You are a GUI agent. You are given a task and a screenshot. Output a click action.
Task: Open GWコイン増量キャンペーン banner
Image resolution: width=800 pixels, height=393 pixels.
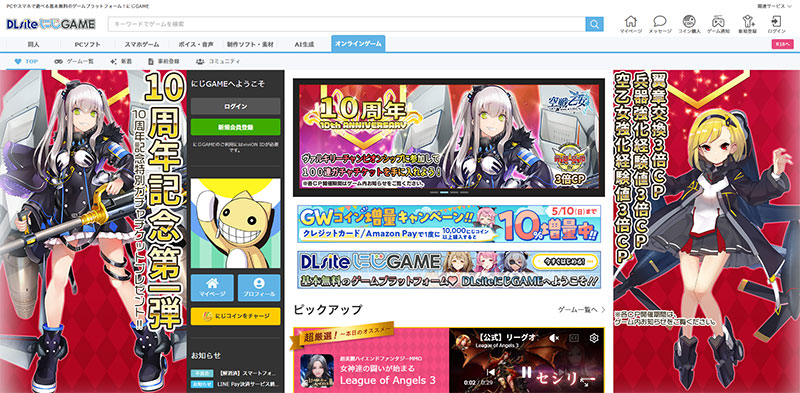[449, 224]
